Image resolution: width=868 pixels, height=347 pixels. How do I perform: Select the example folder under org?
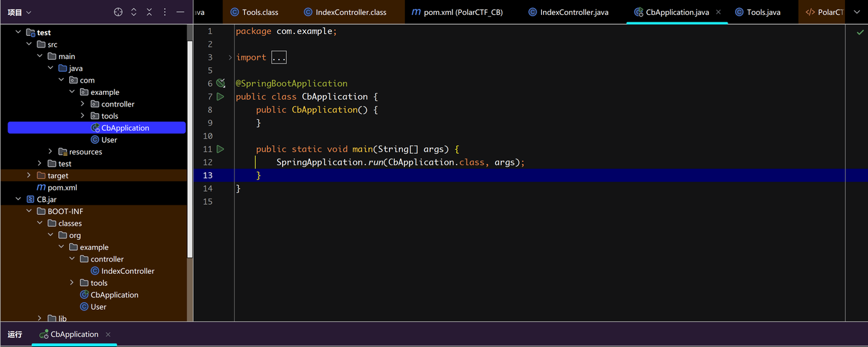click(x=89, y=247)
